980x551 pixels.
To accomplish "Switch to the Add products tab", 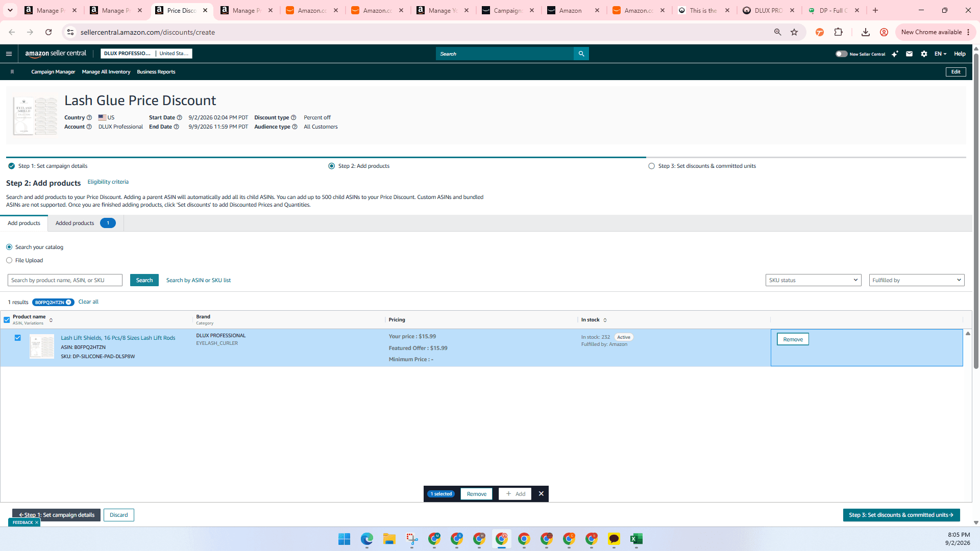I will (x=24, y=223).
